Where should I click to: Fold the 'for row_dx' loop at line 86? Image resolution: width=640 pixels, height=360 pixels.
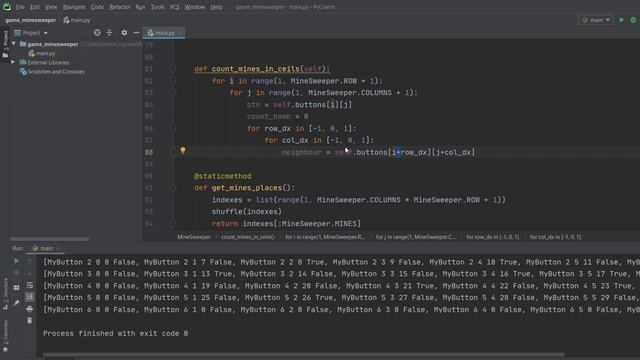173,129
